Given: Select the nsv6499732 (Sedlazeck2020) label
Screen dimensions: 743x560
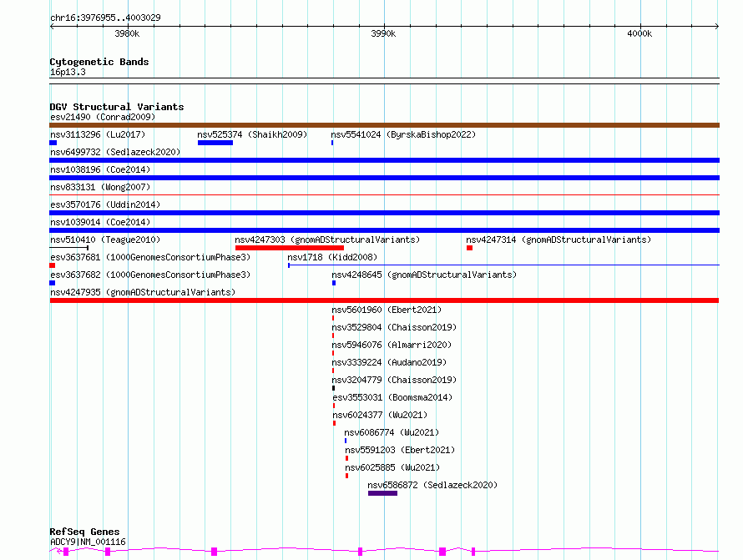Looking at the screenshot, I should click(x=115, y=152).
